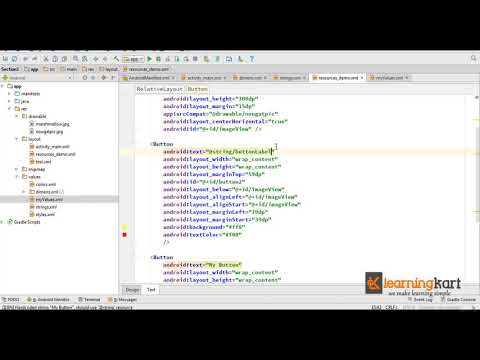Select dimens.xml in the project tree
This screenshot has height=360, width=480.
tap(47, 192)
